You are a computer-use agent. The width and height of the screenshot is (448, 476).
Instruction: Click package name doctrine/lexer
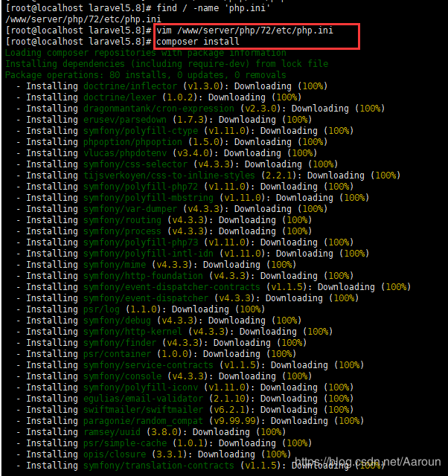120,97
